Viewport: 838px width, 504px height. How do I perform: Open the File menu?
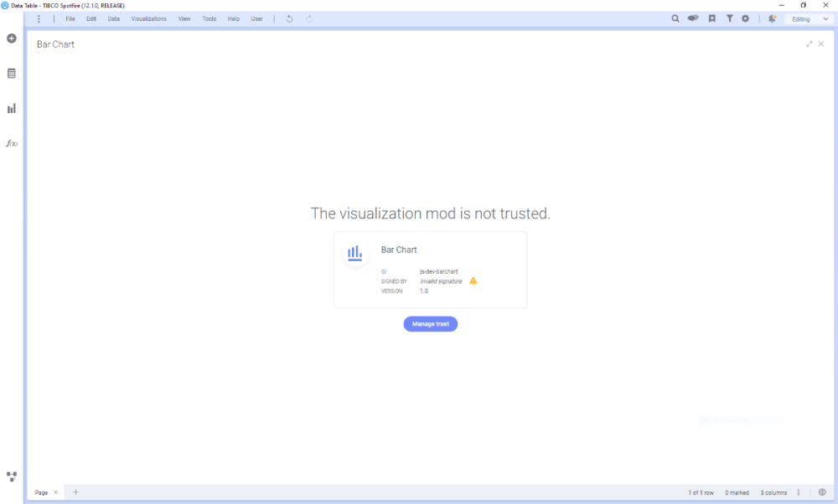(x=70, y=18)
